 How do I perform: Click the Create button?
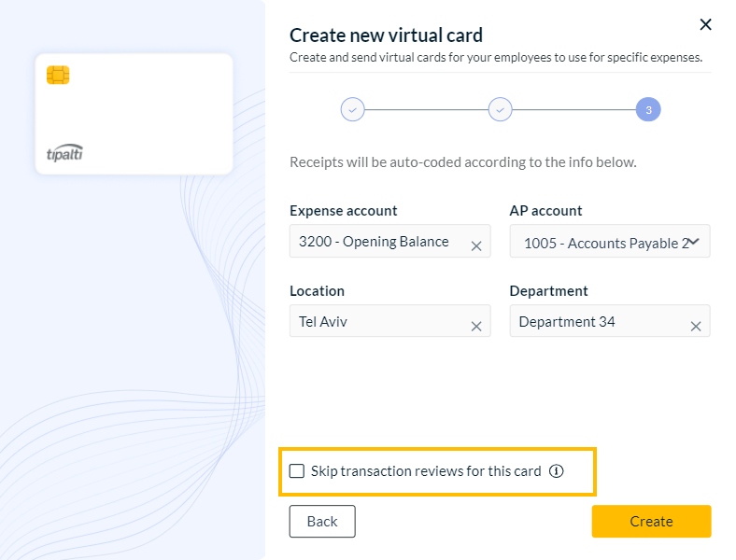(652, 521)
